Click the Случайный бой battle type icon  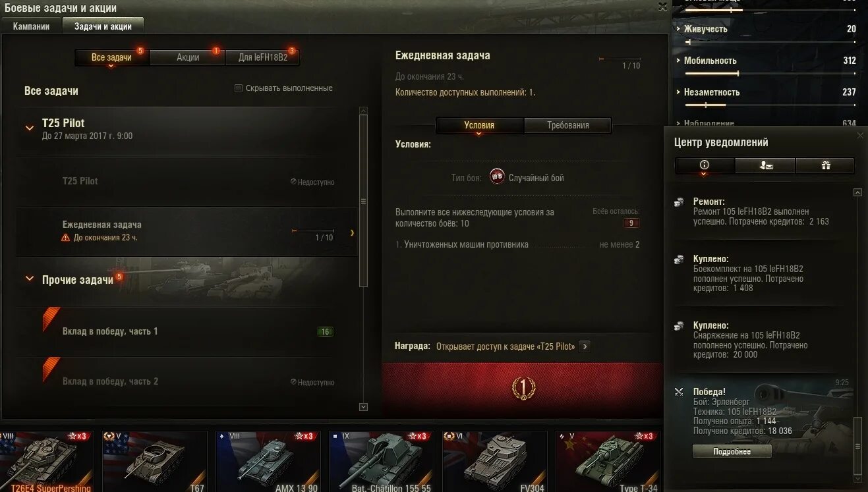coord(497,177)
